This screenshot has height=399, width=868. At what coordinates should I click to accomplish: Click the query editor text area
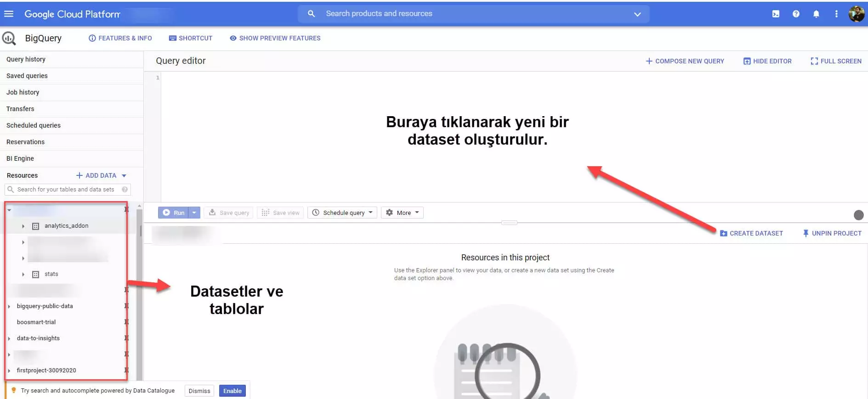tap(514, 137)
